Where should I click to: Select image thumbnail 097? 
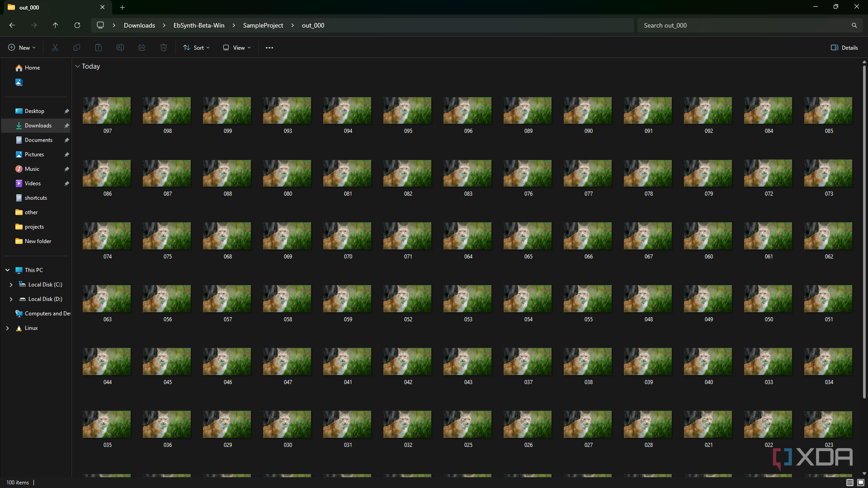pyautogui.click(x=107, y=110)
